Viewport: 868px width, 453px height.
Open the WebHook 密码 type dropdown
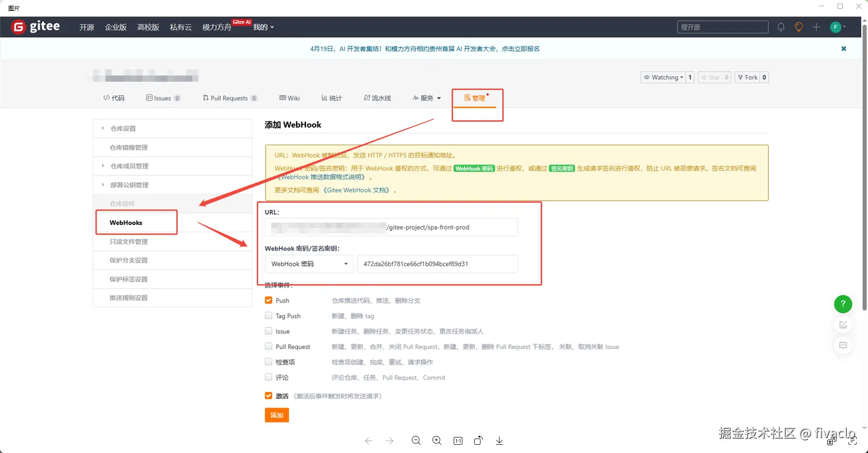click(x=309, y=264)
